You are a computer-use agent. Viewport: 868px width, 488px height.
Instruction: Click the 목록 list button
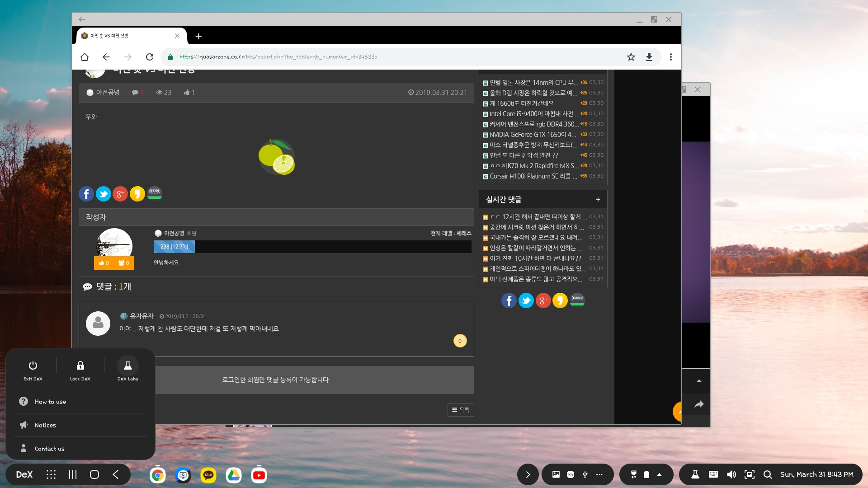(460, 410)
